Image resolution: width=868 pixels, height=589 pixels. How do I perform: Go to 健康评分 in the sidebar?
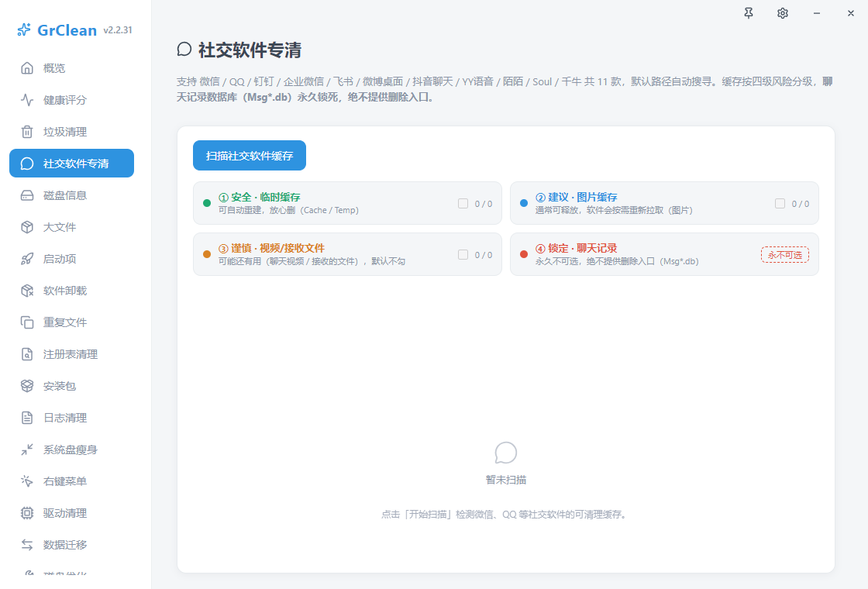(x=71, y=100)
